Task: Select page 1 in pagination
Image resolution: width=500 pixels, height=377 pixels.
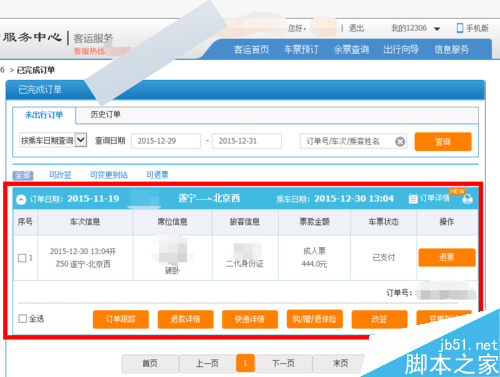Action: 245,363
